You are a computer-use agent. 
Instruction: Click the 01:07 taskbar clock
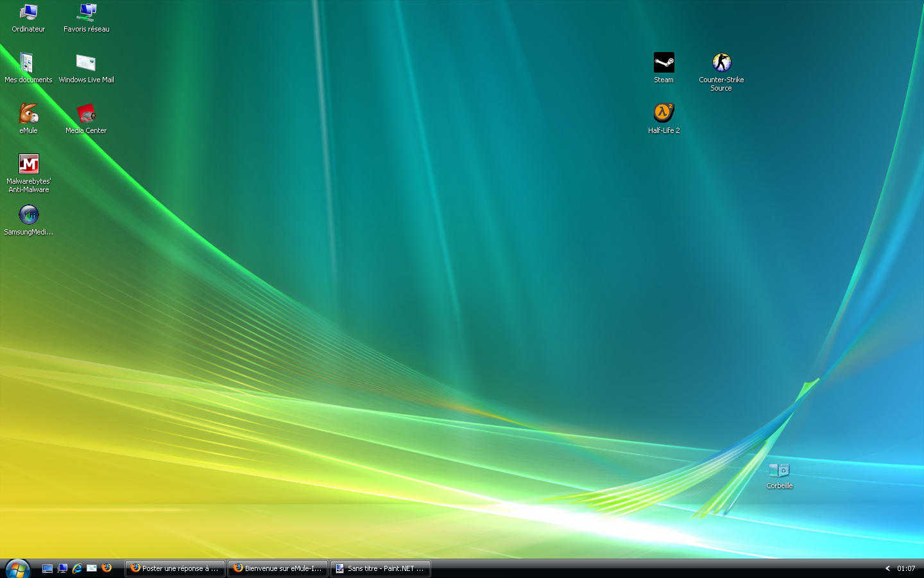(x=906, y=568)
